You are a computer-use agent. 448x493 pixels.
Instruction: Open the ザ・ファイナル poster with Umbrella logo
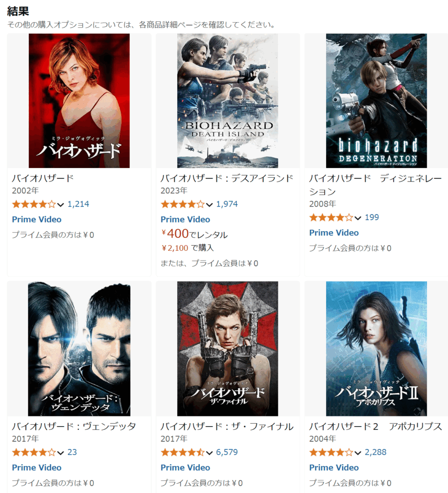point(227,349)
